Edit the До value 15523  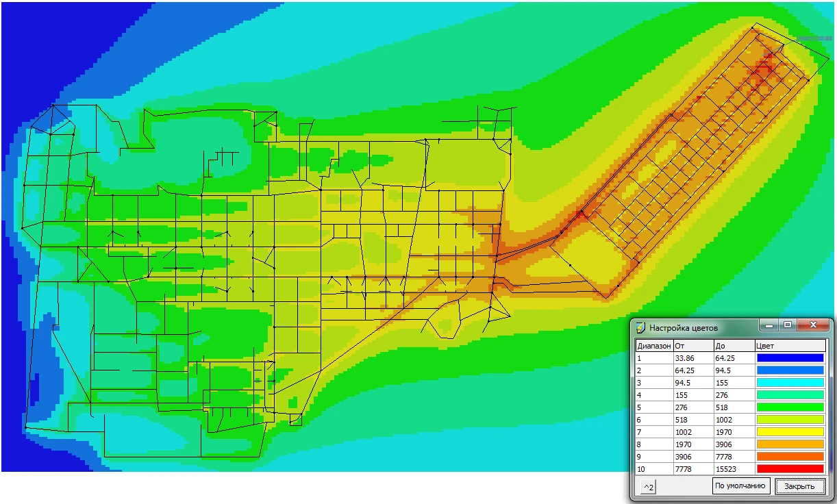pyautogui.click(x=732, y=468)
